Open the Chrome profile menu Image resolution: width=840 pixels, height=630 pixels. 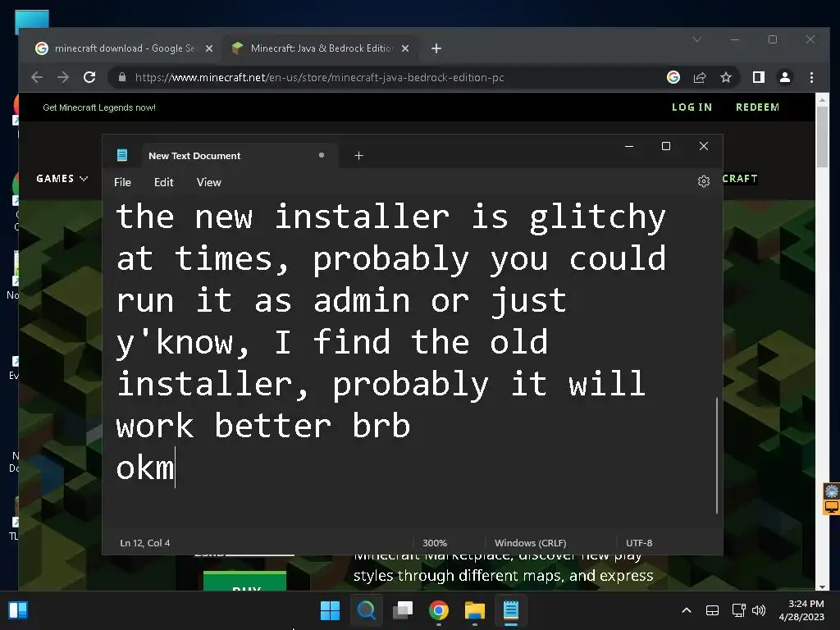click(x=785, y=77)
